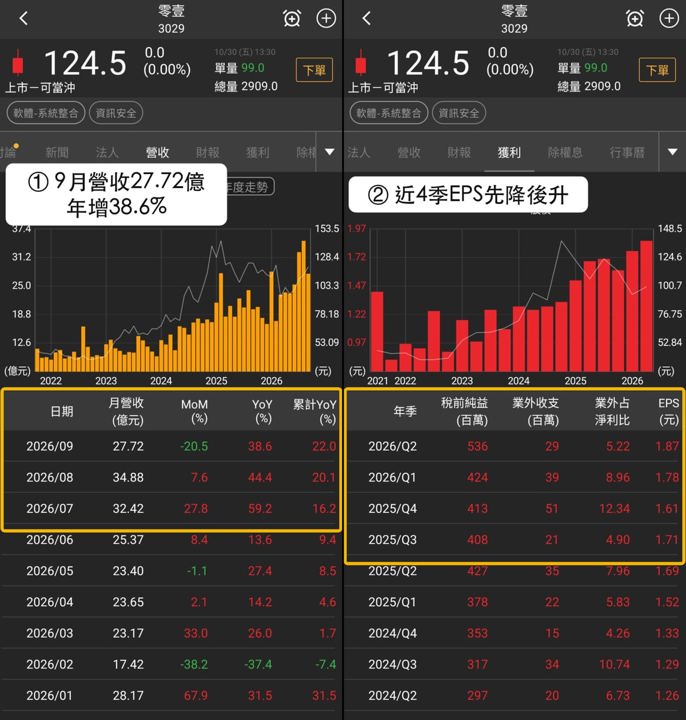Image resolution: width=686 pixels, height=720 pixels.
Task: Open 財報 tab on right screen
Action: tap(459, 152)
